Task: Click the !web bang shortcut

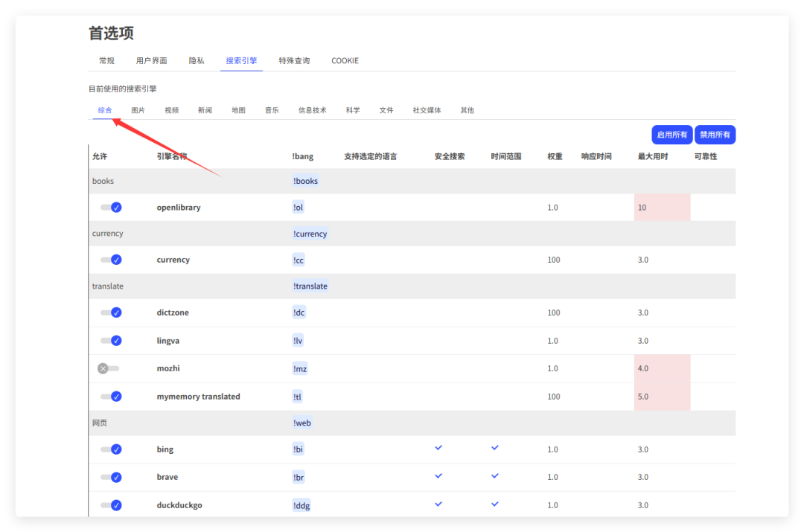Action: coord(301,423)
